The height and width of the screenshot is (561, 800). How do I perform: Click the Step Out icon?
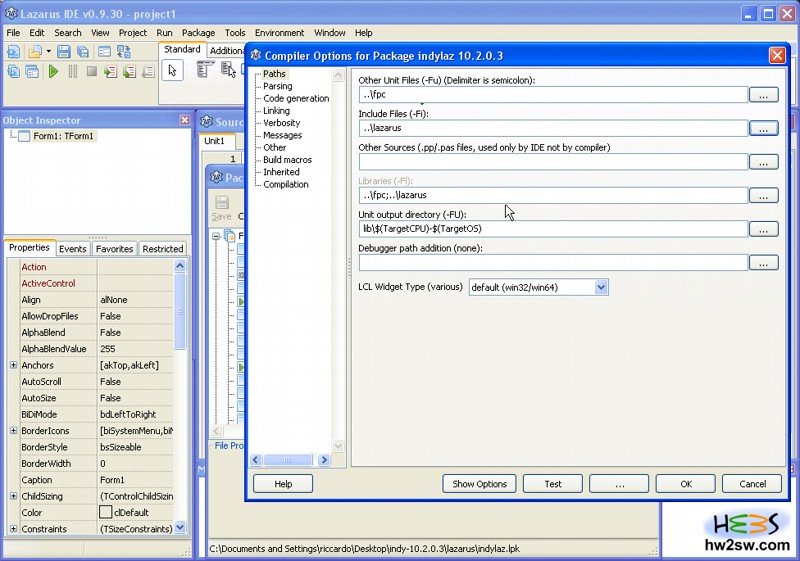coord(148,71)
